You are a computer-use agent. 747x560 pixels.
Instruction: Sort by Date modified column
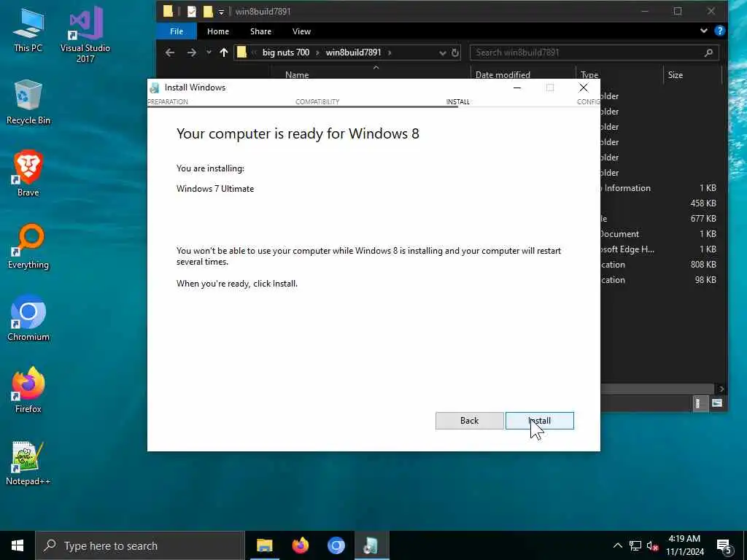point(503,75)
